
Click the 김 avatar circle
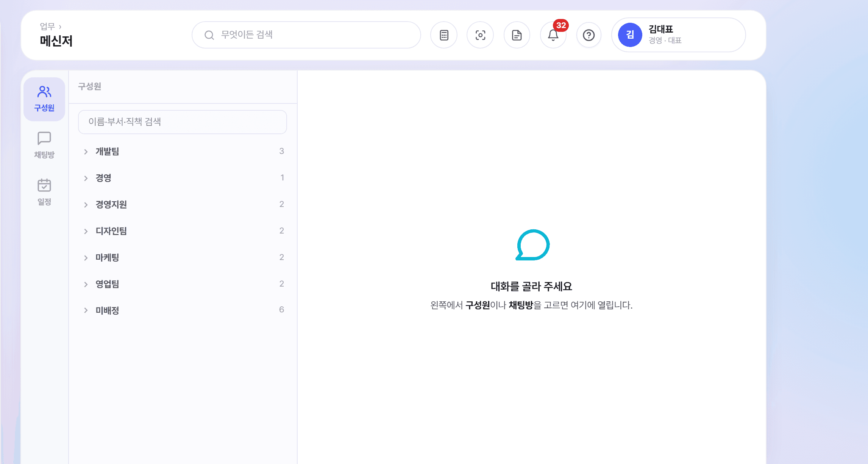click(x=630, y=35)
